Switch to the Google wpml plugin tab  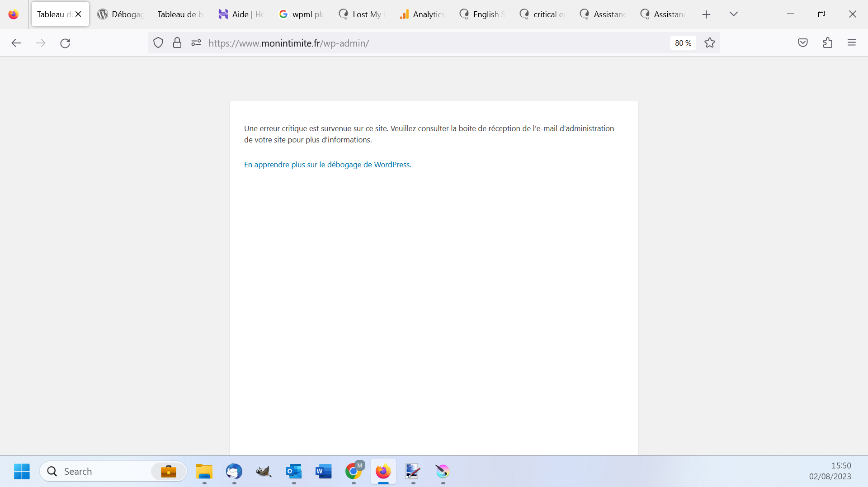(x=302, y=14)
